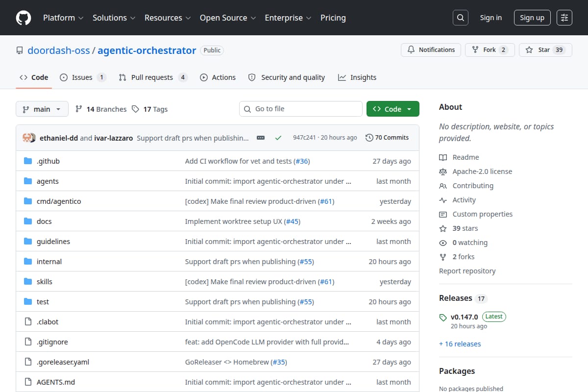This screenshot has height=392, width=588.
Task: Click the .goreleaser.yaml file icon
Action: 28,362
